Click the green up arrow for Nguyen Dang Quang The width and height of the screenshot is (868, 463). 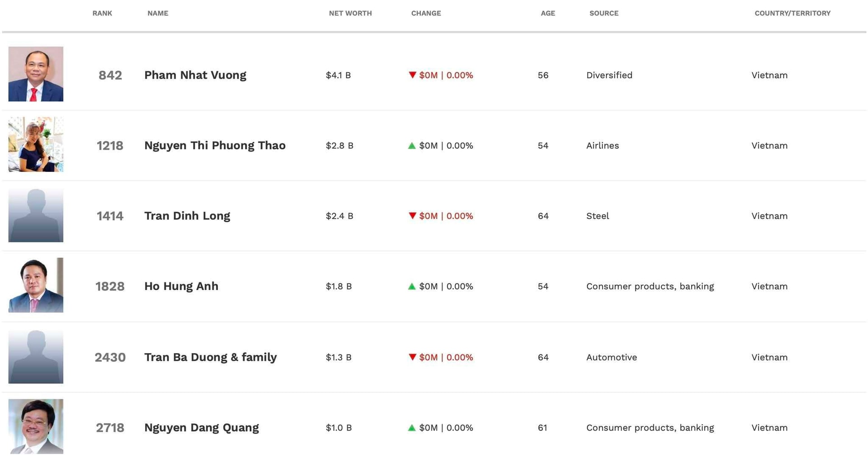[412, 428]
